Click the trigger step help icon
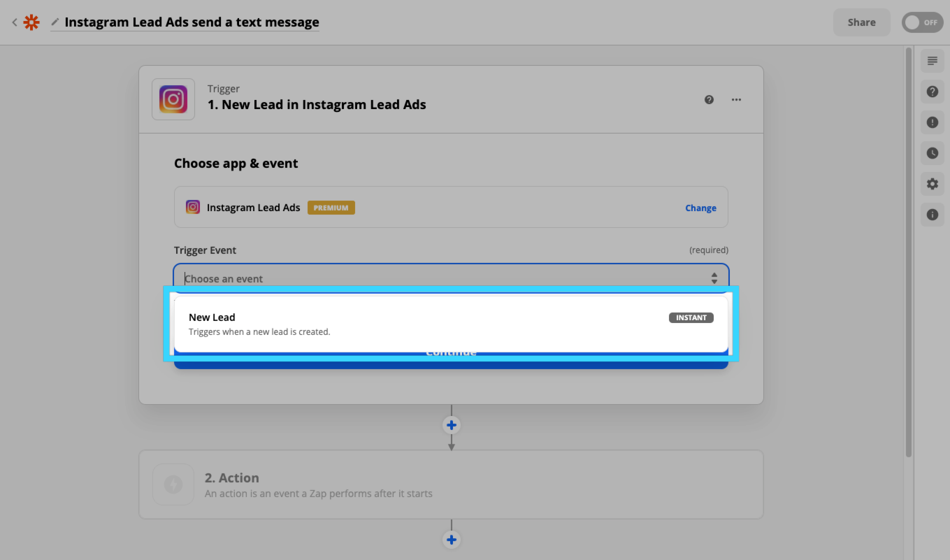This screenshot has width=950, height=560. click(709, 100)
